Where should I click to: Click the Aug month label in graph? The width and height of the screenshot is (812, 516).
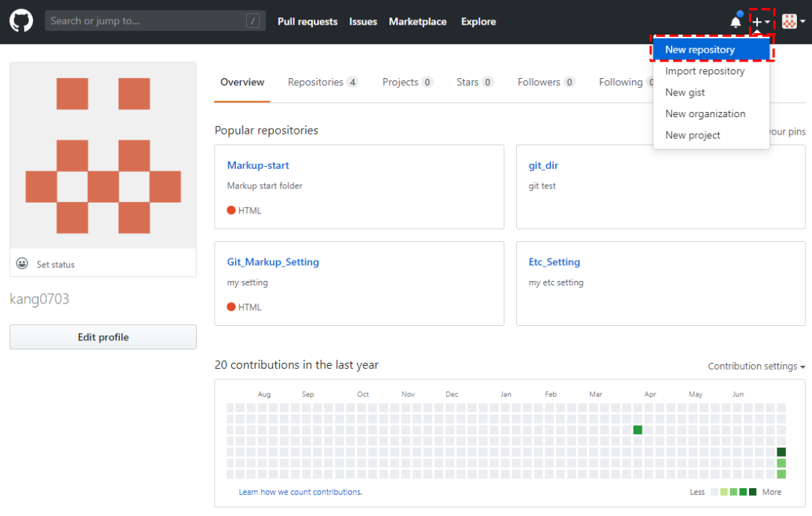(264, 394)
